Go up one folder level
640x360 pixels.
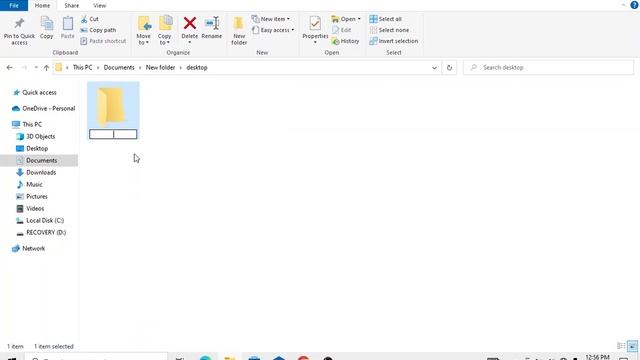[47, 68]
